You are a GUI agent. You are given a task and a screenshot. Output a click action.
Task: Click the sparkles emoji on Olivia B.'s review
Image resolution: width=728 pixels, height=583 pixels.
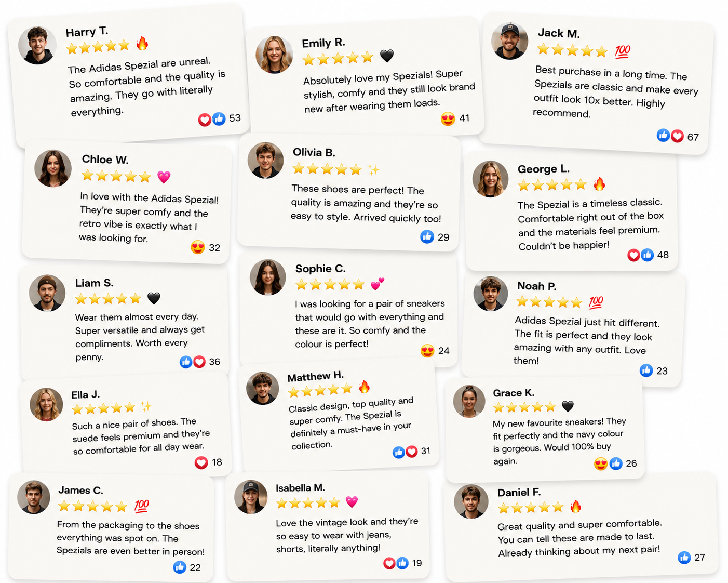coord(374,169)
